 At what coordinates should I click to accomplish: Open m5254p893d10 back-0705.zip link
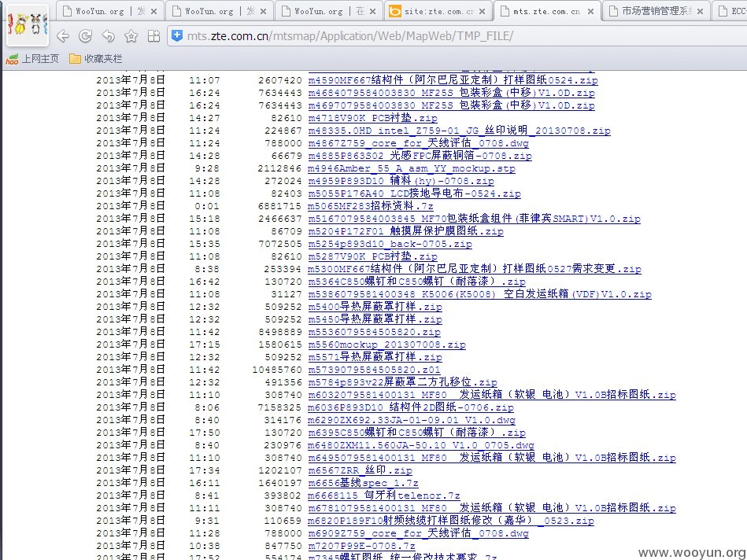point(390,244)
